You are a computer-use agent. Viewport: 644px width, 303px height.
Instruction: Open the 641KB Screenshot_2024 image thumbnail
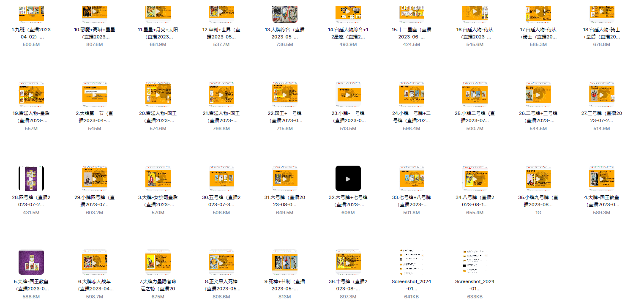412,262
